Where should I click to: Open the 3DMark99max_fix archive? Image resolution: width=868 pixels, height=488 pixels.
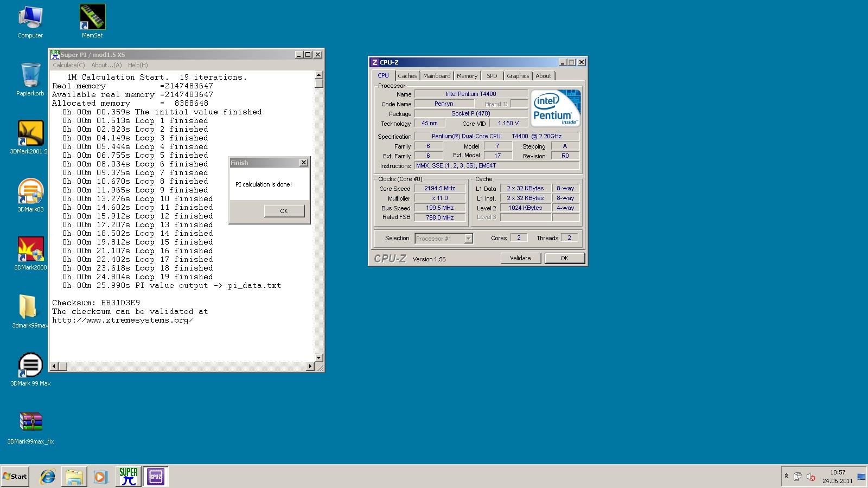(x=30, y=427)
